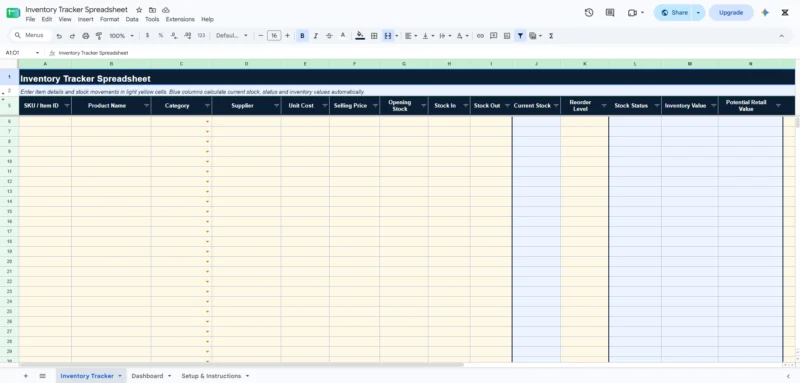Click the undo arrow in the toolbar
The width and height of the screenshot is (800, 383).
59,36
